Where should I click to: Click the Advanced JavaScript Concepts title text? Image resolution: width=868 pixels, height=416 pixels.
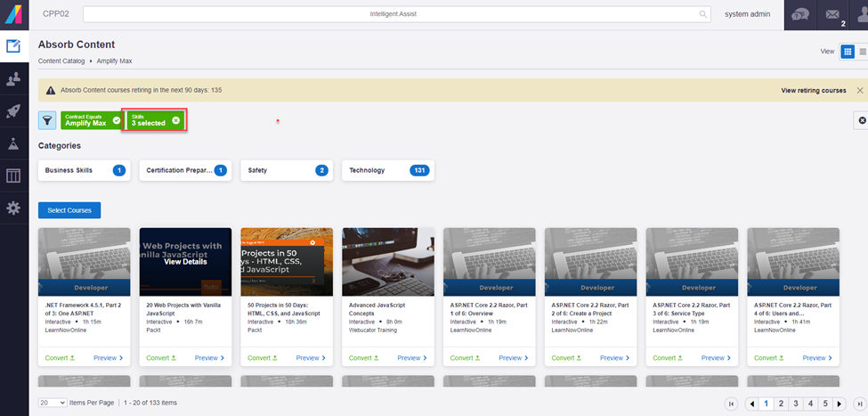click(x=377, y=309)
